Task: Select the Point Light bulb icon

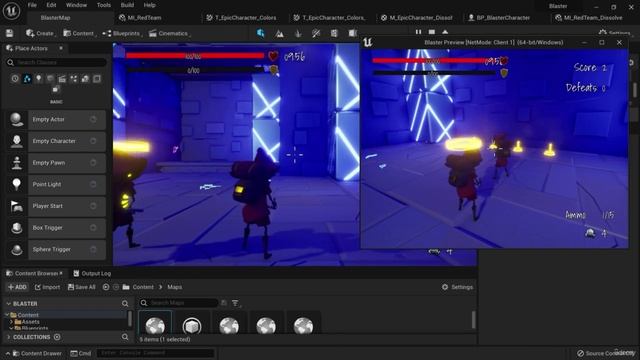Action: pyautogui.click(x=17, y=184)
